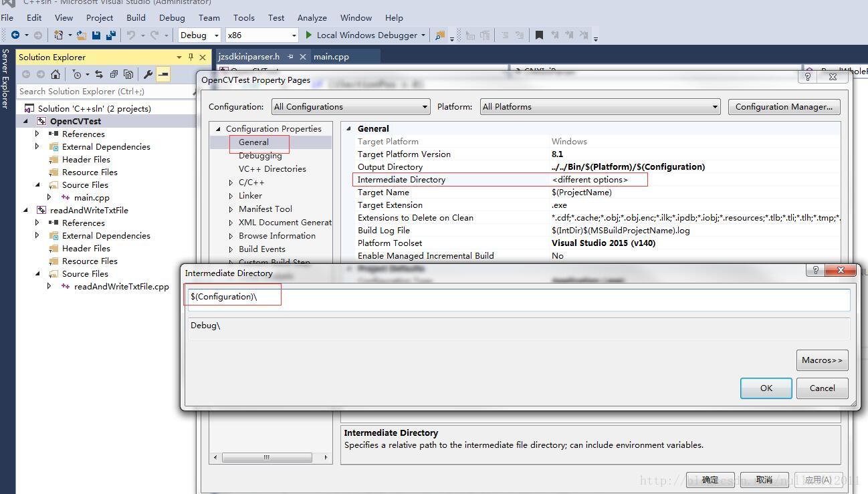Click help icon in Intermediate Directory dialog
The height and width of the screenshot is (494, 868).
pyautogui.click(x=815, y=270)
